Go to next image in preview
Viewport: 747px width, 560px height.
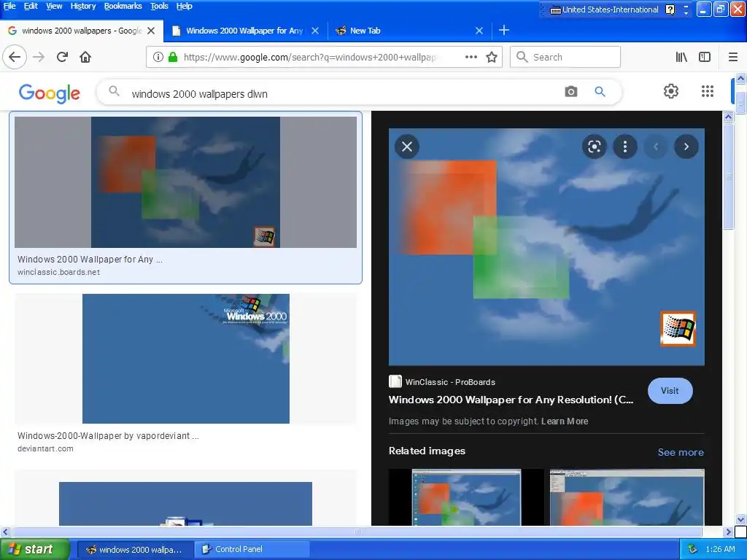686,147
